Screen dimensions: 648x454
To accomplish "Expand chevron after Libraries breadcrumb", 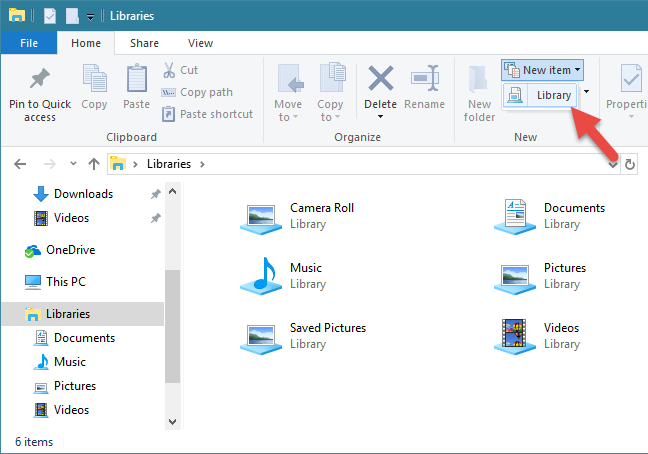I will [202, 164].
